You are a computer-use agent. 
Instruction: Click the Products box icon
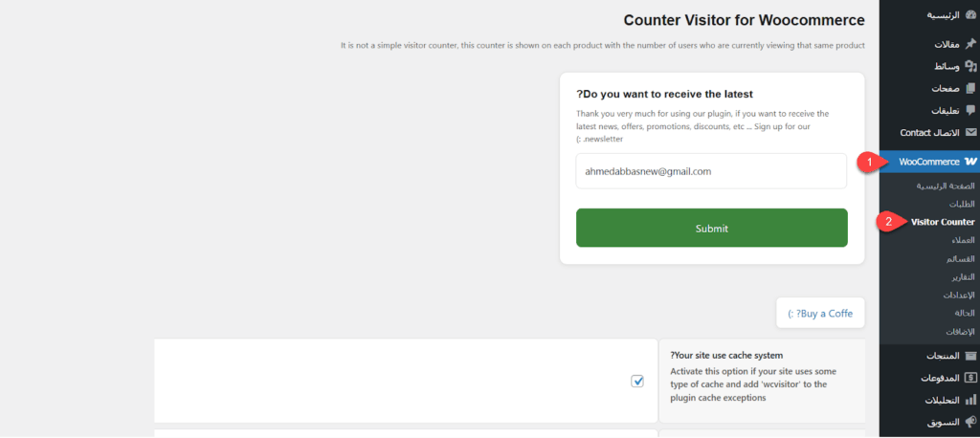pyautogui.click(x=970, y=356)
